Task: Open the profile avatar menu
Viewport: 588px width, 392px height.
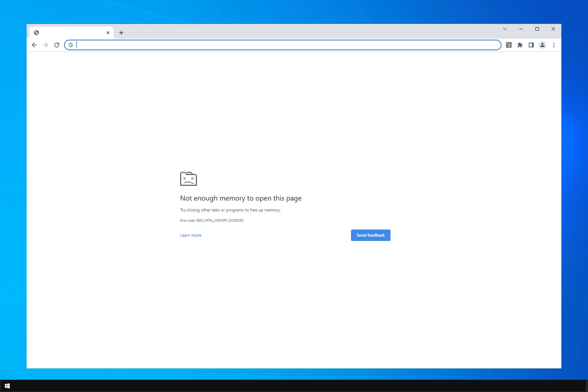Action: [542, 45]
